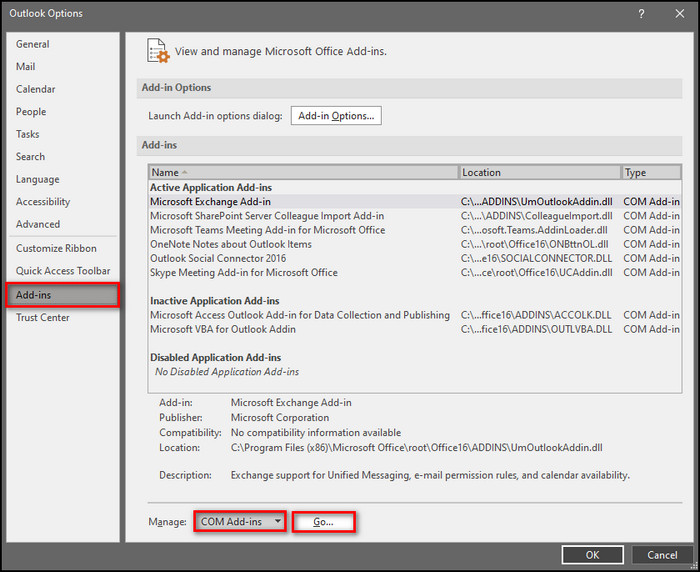Click the Go... button

325,522
